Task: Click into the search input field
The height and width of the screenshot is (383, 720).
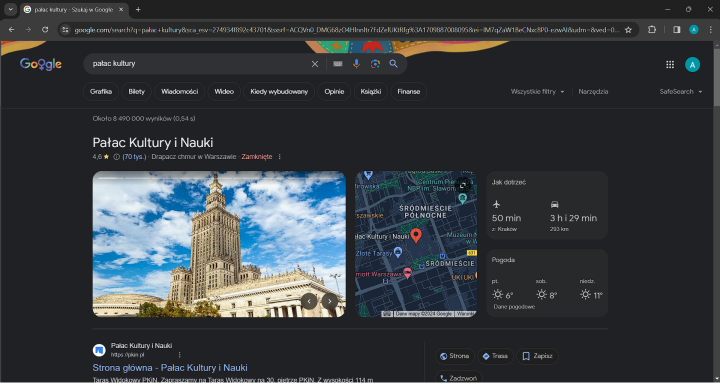Action: 197,64
